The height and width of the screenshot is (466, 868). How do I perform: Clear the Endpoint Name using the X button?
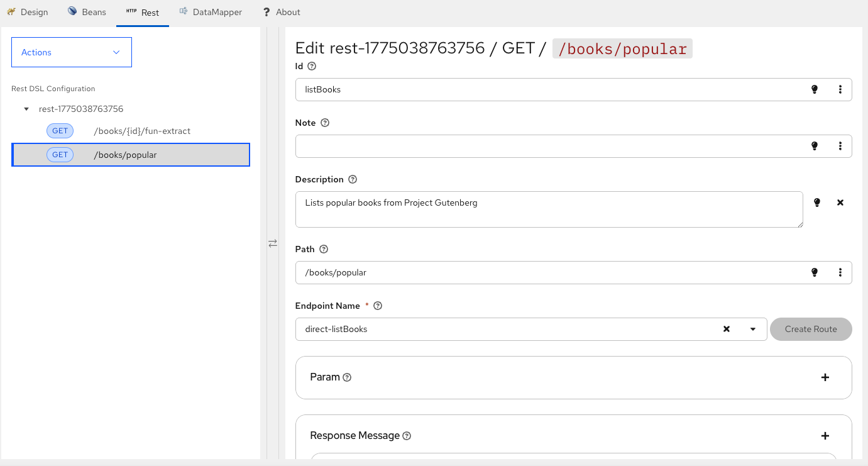coord(726,329)
